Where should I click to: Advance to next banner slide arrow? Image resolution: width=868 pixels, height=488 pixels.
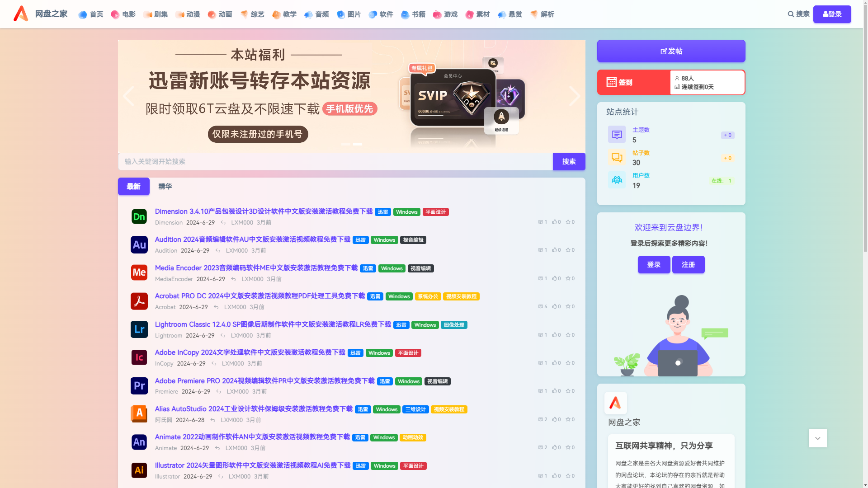[574, 96]
